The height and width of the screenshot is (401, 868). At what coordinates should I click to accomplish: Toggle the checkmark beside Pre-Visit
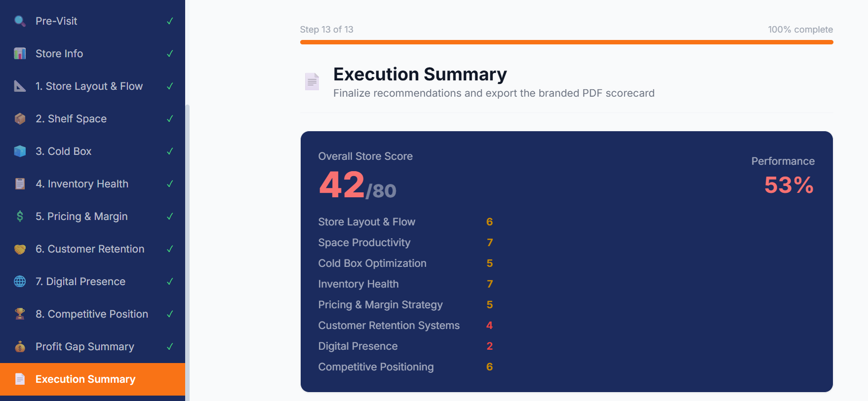170,21
